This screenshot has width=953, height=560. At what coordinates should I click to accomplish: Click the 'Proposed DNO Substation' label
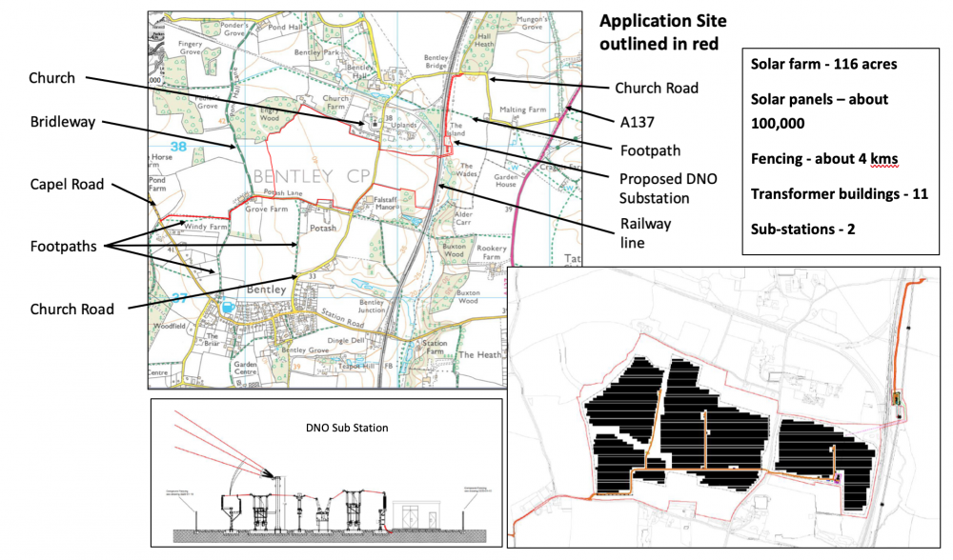tap(668, 189)
